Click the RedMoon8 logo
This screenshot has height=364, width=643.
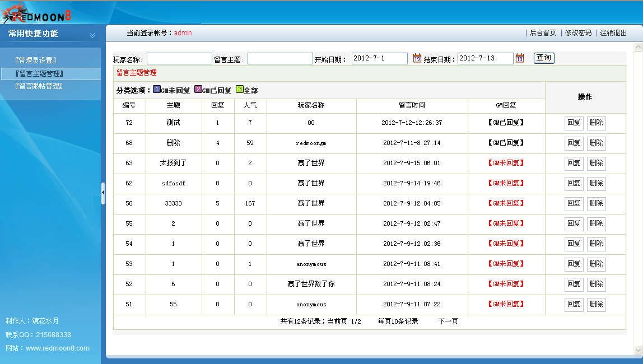tap(36, 12)
